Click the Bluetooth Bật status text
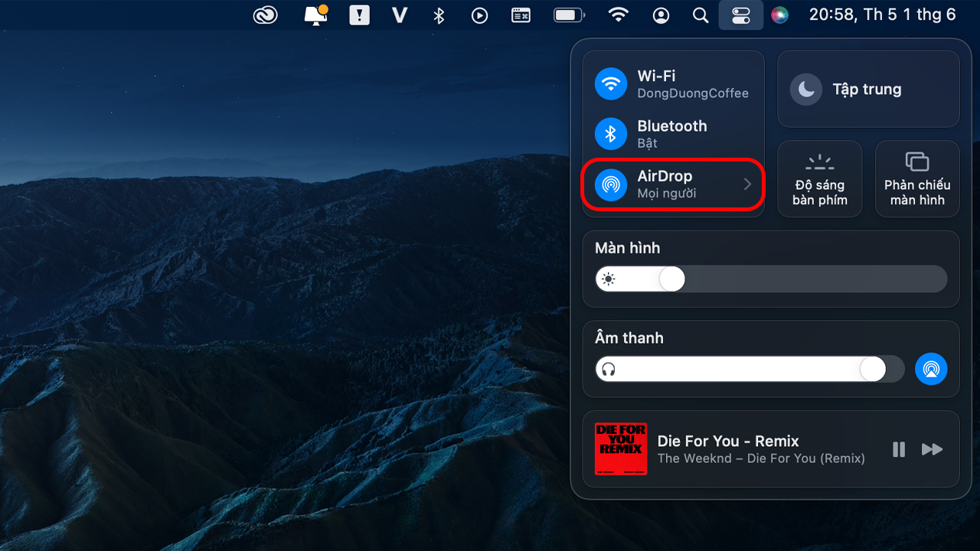The image size is (980, 551). [x=648, y=143]
